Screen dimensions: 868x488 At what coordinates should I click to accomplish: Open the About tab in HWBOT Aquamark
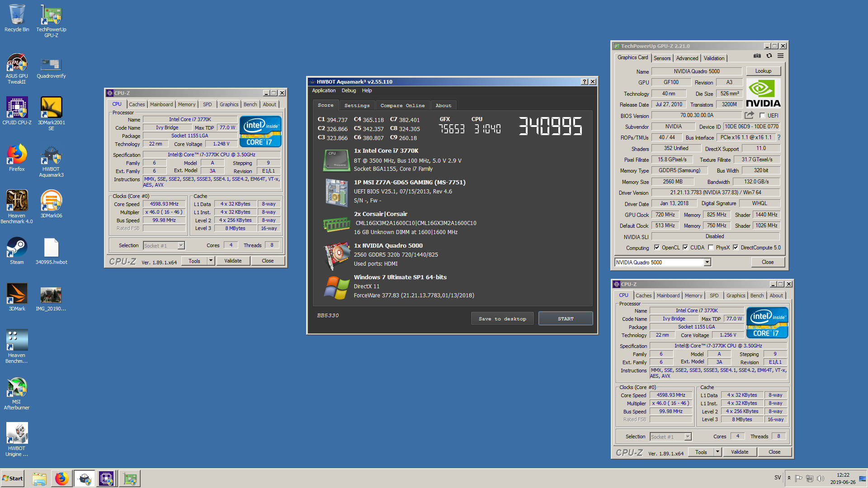click(x=443, y=105)
